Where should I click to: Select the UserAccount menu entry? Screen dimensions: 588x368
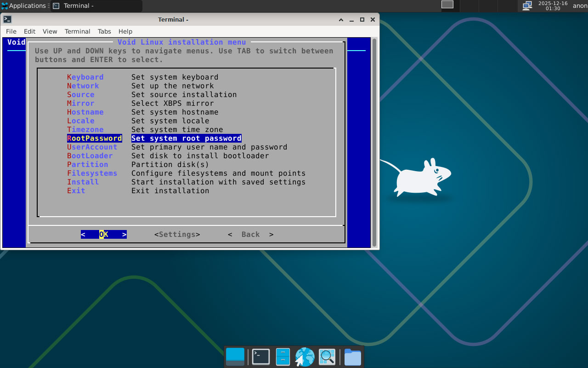(92, 147)
